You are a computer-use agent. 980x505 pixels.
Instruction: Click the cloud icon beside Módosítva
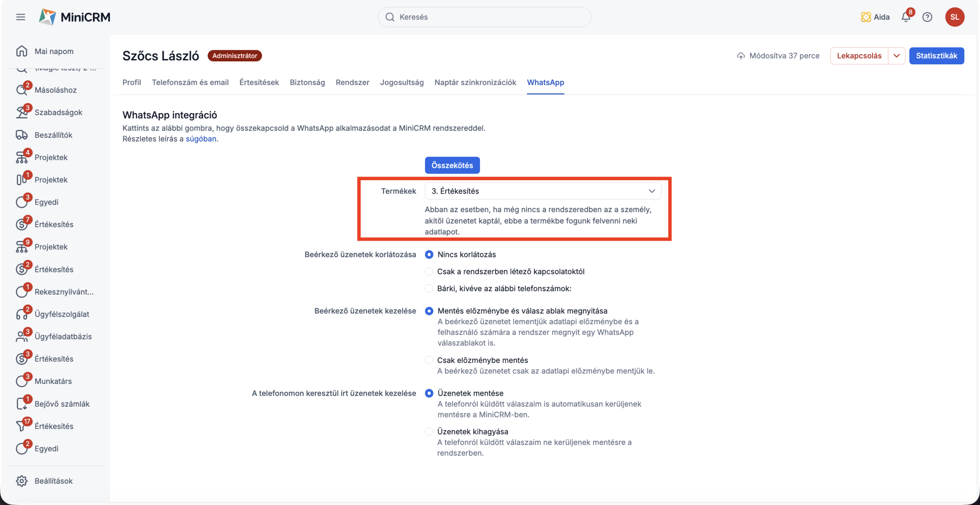pos(741,56)
